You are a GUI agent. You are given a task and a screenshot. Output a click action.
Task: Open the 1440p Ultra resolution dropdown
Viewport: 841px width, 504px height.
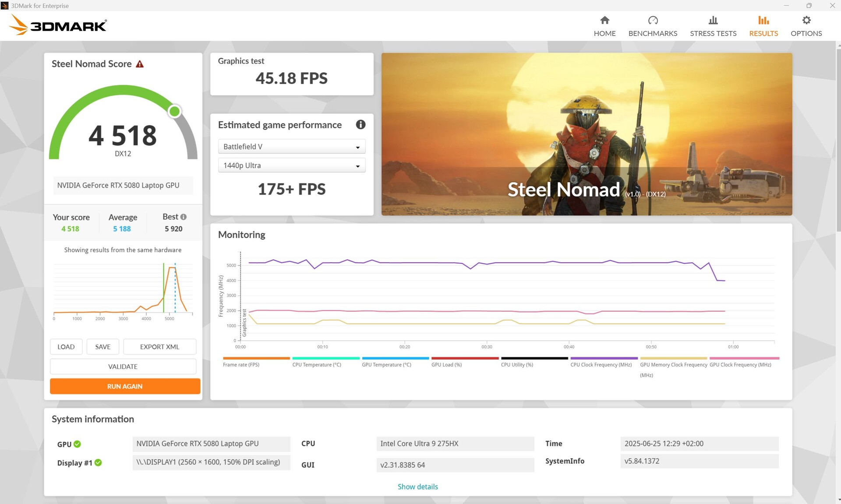point(291,166)
